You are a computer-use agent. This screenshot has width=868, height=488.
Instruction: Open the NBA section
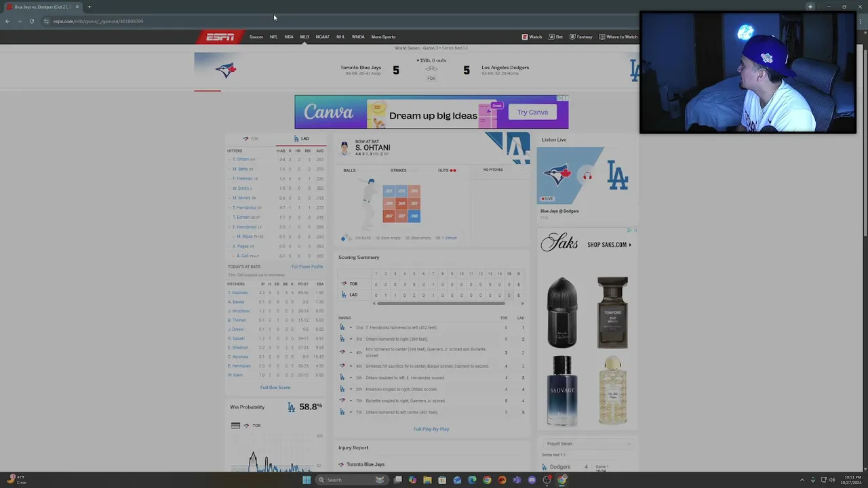click(289, 37)
